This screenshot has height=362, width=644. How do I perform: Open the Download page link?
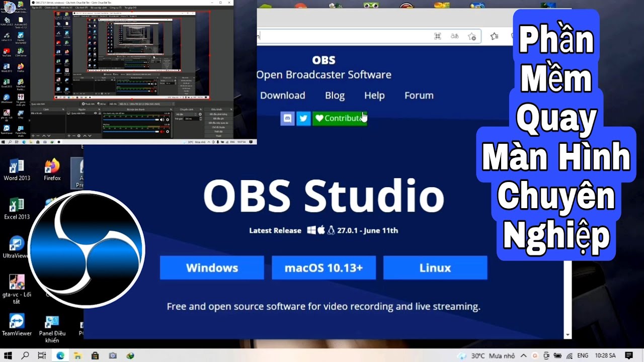coord(283,96)
